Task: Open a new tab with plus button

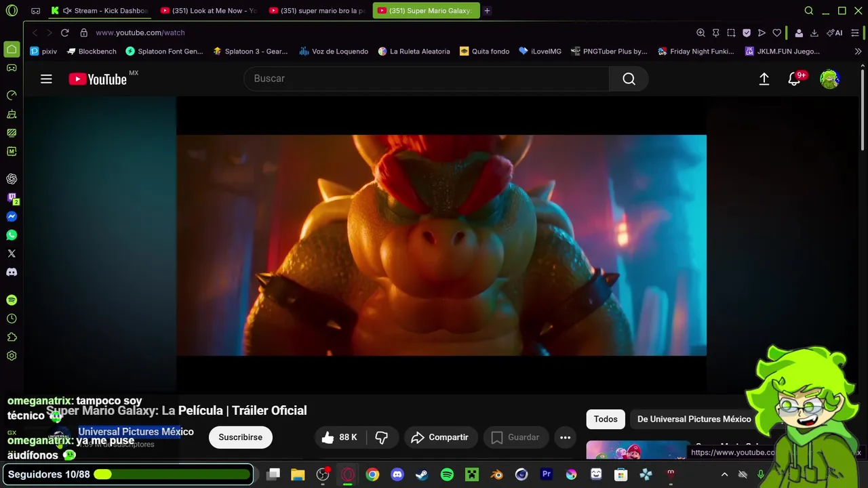Action: coord(487,11)
